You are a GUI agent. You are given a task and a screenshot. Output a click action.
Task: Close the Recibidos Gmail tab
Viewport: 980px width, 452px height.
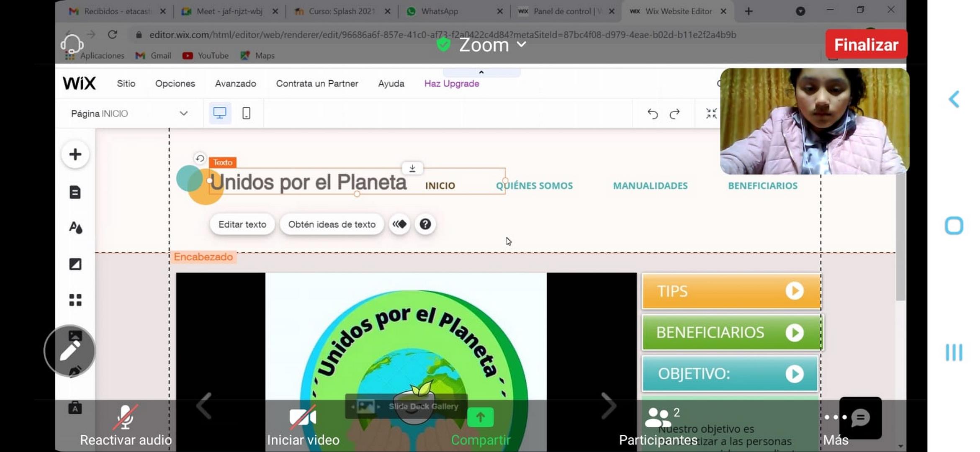coord(163,11)
